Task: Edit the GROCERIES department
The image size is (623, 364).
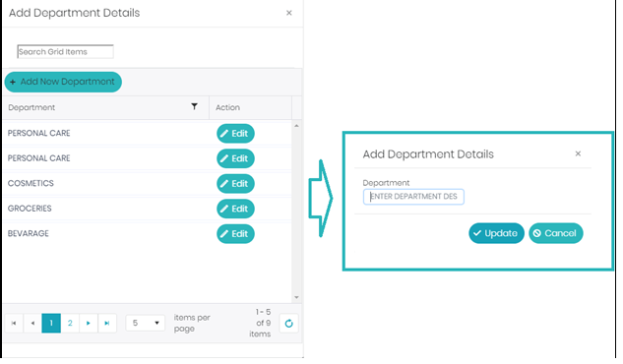Action: click(235, 209)
